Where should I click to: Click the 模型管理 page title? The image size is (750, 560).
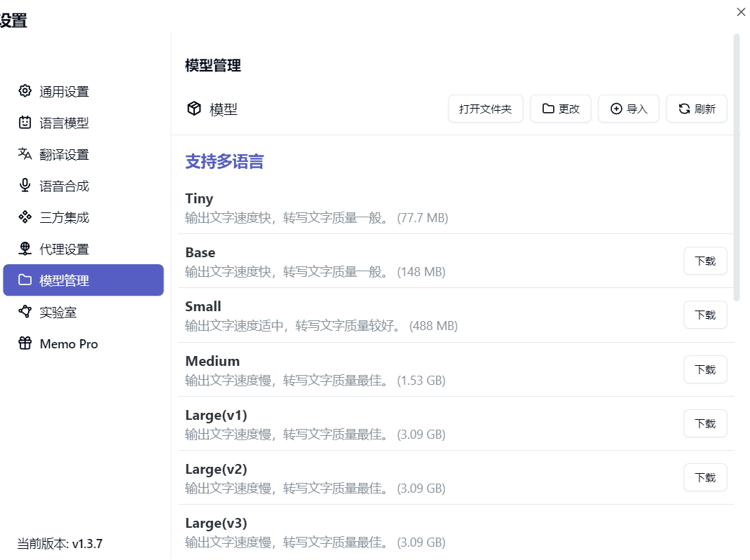click(213, 65)
